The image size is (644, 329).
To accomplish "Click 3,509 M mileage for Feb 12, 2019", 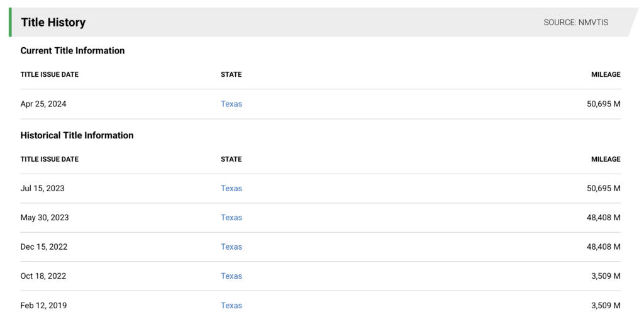I will (x=606, y=306).
